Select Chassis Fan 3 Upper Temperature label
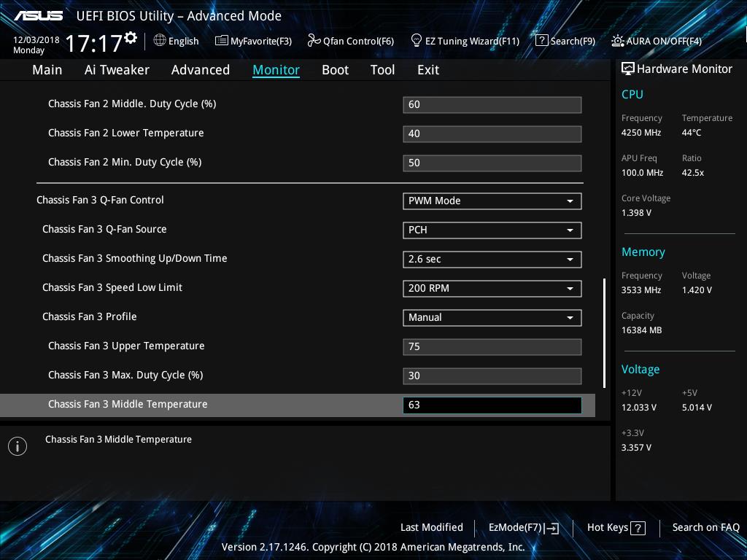The width and height of the screenshot is (747, 560). click(x=126, y=346)
